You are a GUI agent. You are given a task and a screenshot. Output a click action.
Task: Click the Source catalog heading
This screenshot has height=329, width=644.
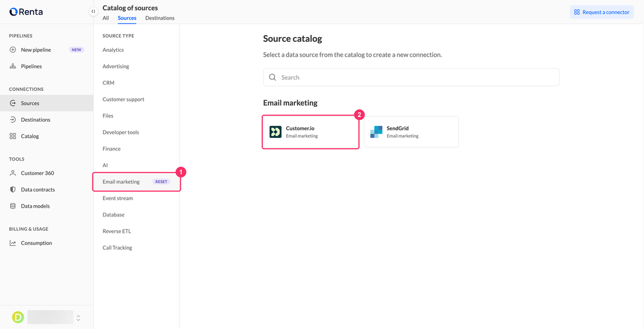point(292,39)
